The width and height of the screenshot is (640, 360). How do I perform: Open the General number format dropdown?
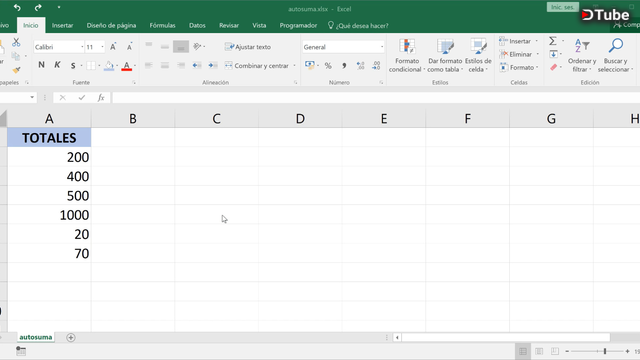382,47
